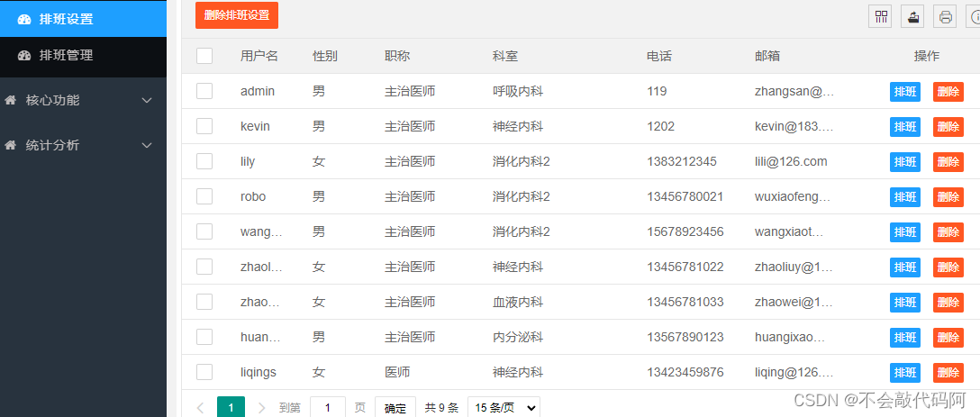Open 排班管理 in the sidebar
980x417 pixels.
click(x=83, y=56)
